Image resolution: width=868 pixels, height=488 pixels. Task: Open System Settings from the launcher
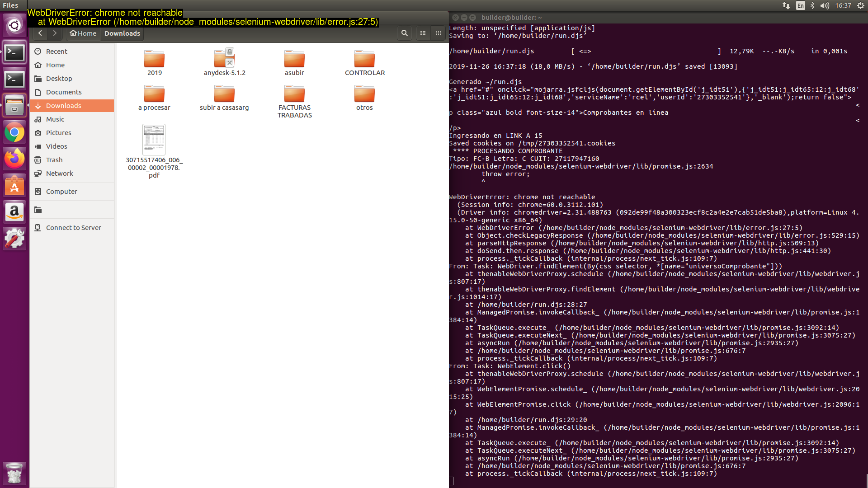(14, 238)
